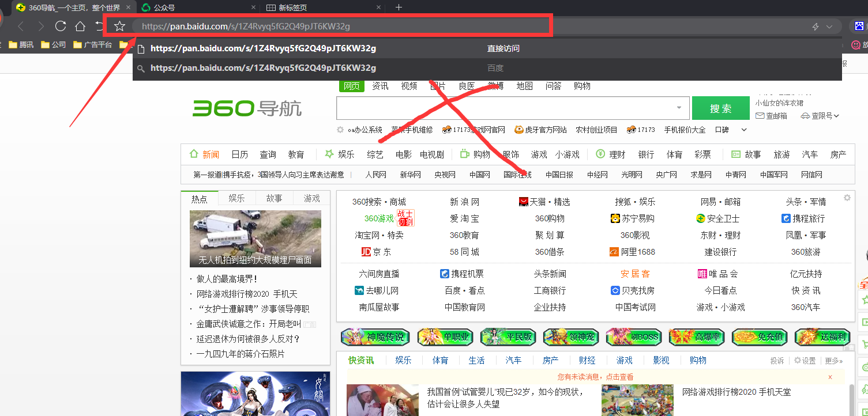The height and width of the screenshot is (416, 868).
Task: Switch to the 公众号 tab
Action: click(198, 7)
